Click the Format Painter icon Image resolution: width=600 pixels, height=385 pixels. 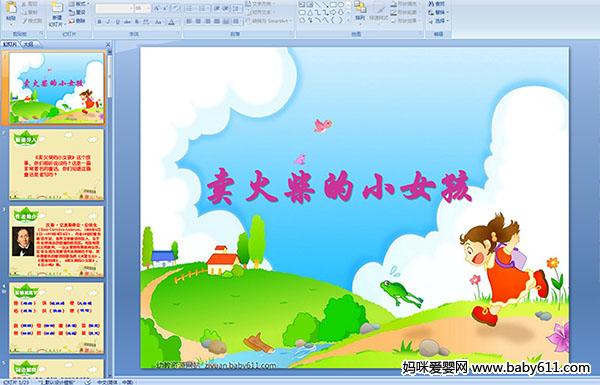tap(33, 21)
